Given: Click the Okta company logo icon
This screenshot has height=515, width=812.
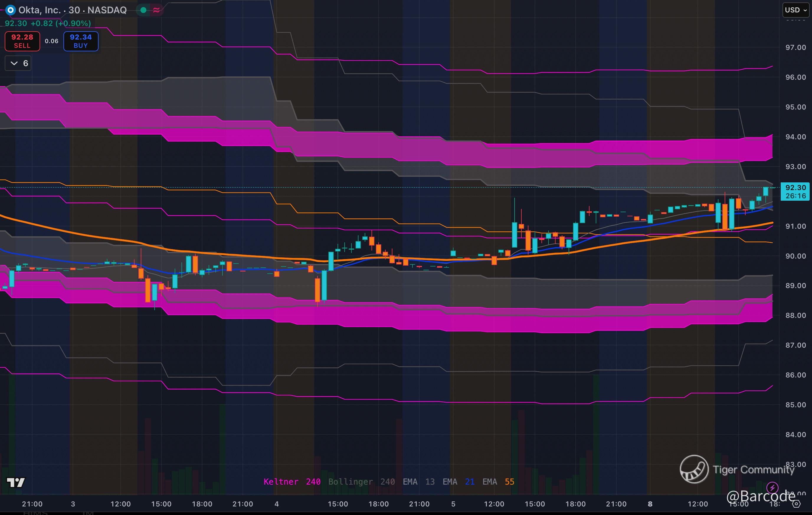Looking at the screenshot, I should tap(10, 10).
